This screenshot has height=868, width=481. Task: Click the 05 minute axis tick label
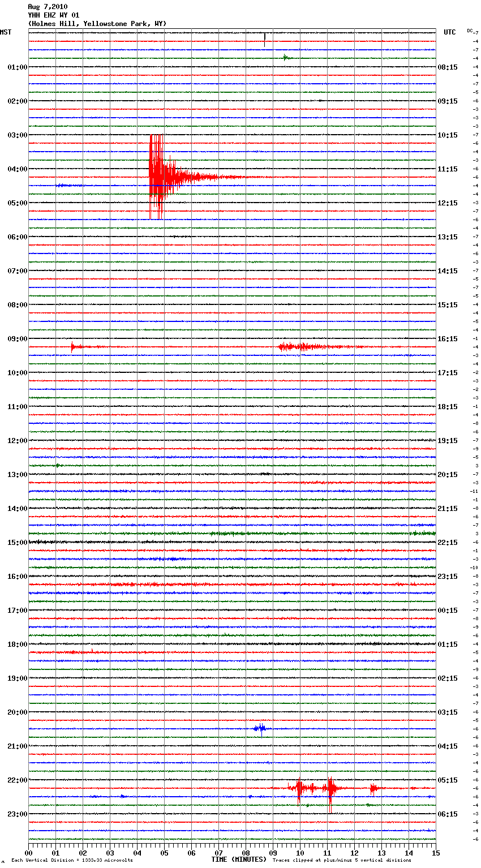point(165,853)
